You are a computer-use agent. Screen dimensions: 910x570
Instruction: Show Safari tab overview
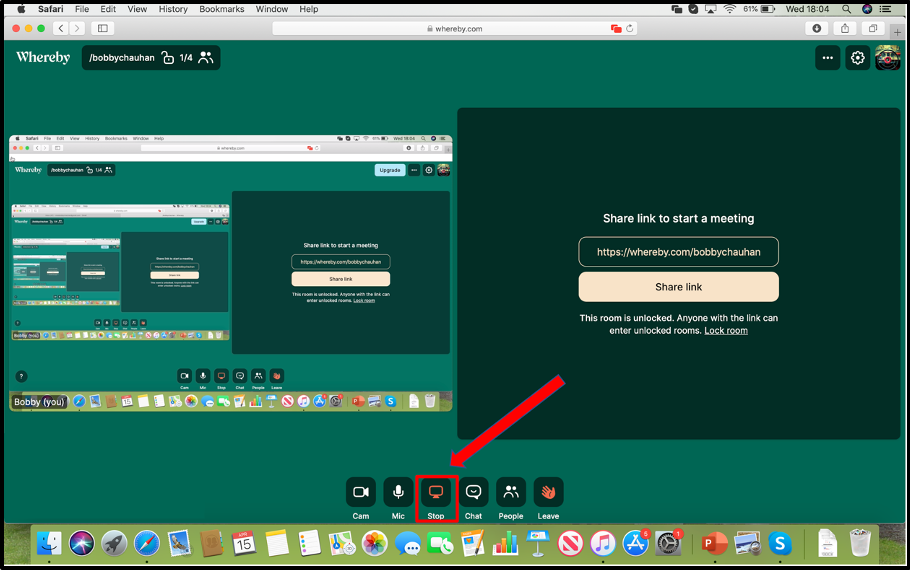coord(873,28)
